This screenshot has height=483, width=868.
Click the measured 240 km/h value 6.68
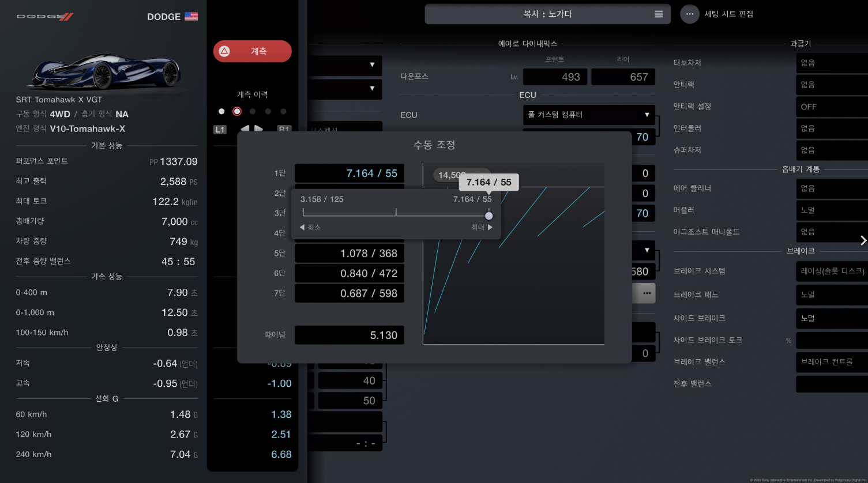(x=281, y=455)
